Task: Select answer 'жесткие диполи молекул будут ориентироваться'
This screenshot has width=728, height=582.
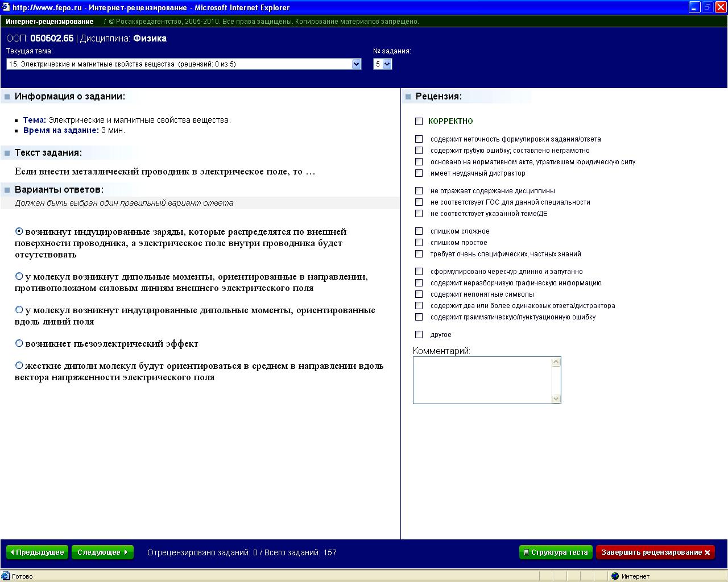Action: tap(19, 365)
